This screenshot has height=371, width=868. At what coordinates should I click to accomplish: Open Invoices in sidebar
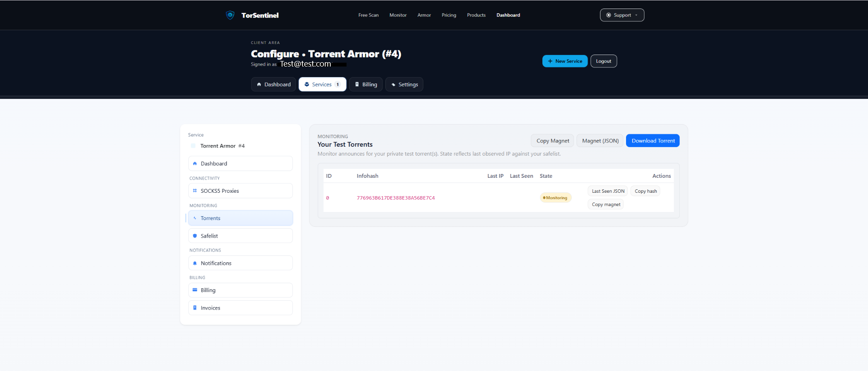240,308
